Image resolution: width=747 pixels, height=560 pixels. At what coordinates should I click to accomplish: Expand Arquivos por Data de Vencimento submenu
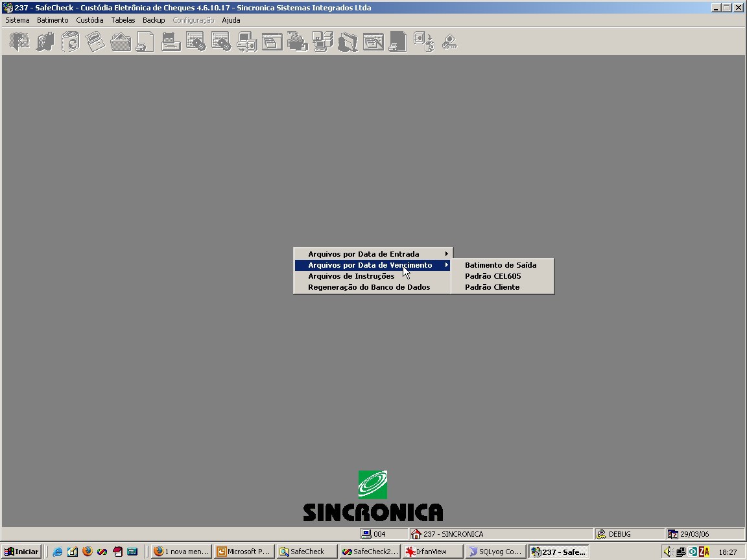click(373, 264)
